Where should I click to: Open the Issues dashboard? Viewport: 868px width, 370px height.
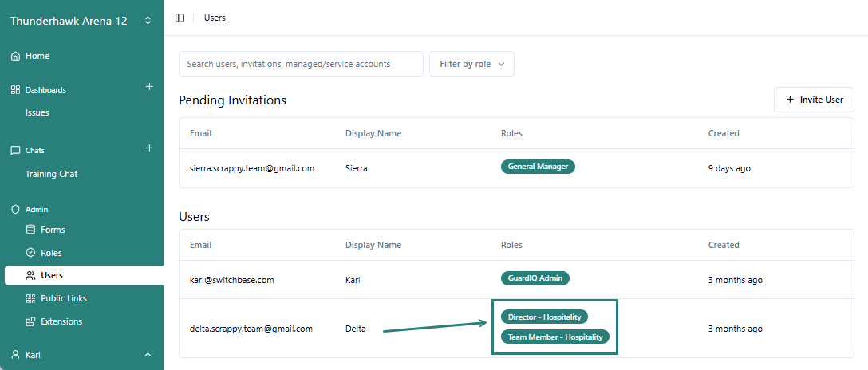point(37,112)
